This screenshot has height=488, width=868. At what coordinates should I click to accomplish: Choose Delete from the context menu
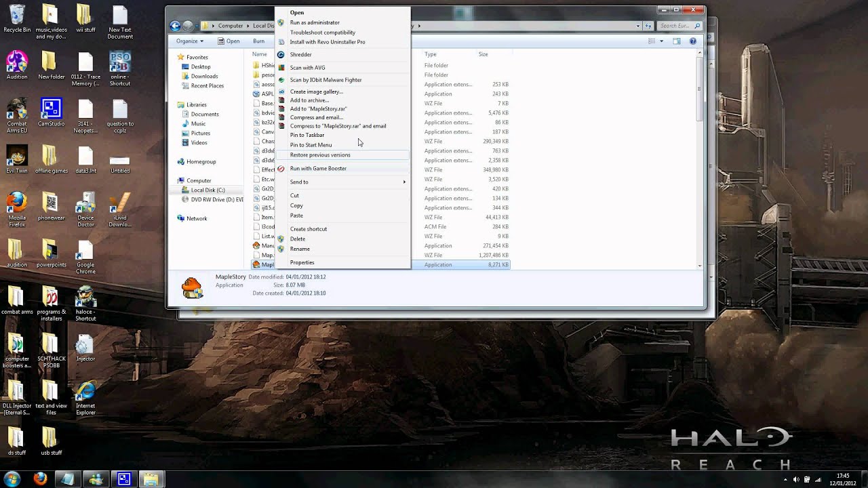point(342,239)
